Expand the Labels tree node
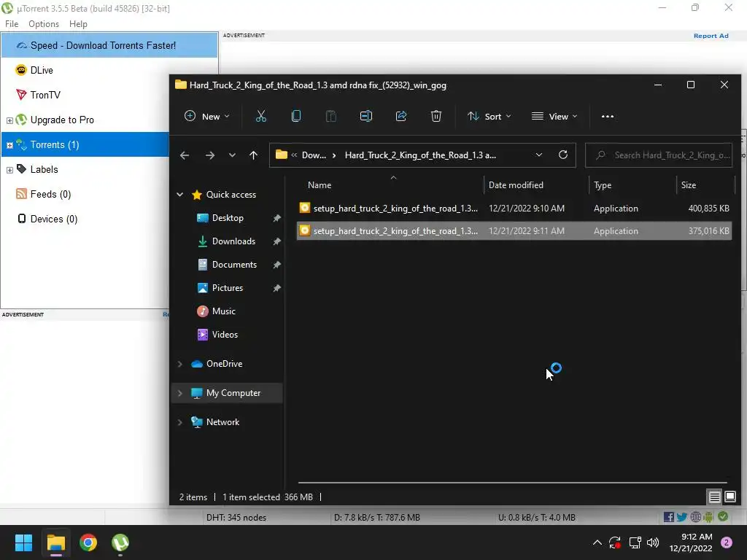 pyautogui.click(x=9, y=170)
